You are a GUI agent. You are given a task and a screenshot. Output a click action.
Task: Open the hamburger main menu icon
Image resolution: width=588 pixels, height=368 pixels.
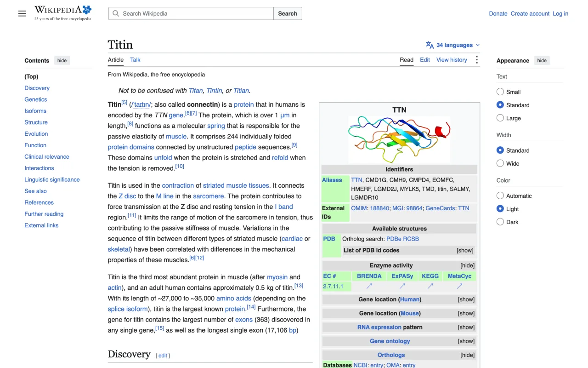coord(22,13)
